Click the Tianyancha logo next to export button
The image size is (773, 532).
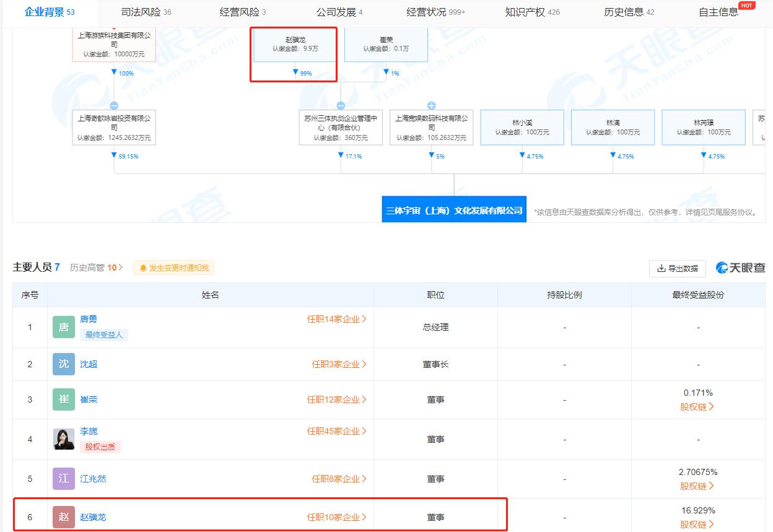click(x=740, y=268)
